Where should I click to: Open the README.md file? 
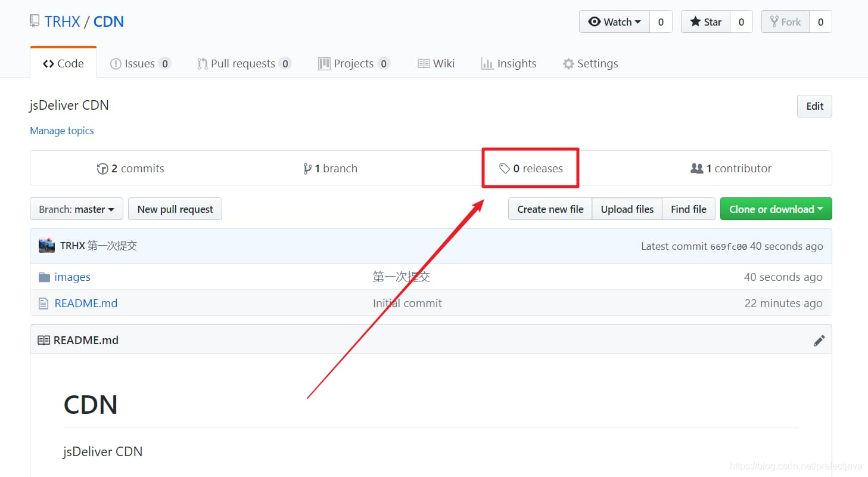[86, 303]
